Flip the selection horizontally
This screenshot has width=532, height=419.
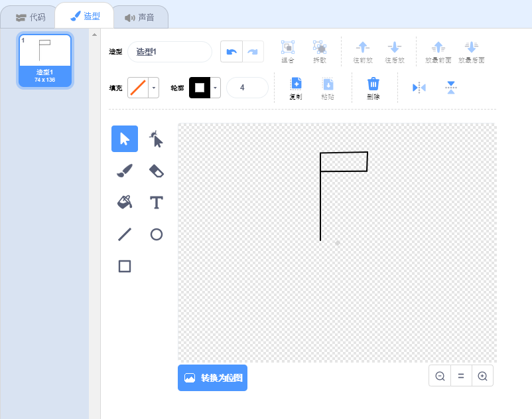point(419,88)
